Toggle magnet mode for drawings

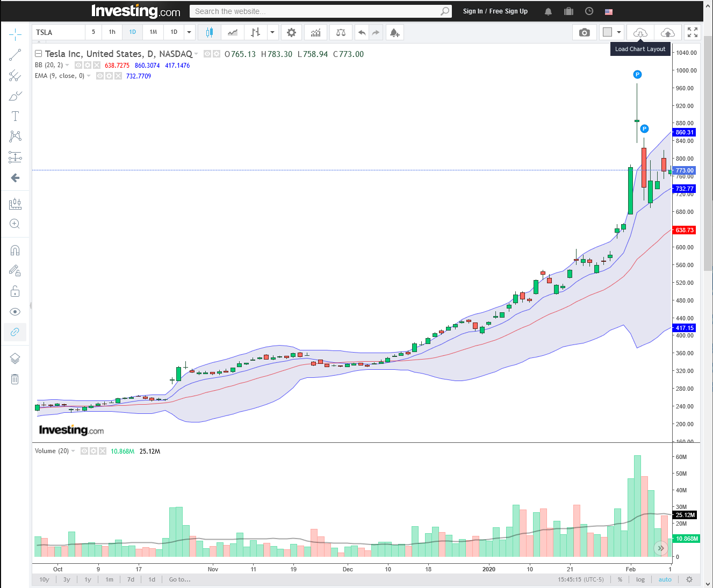pos(15,250)
